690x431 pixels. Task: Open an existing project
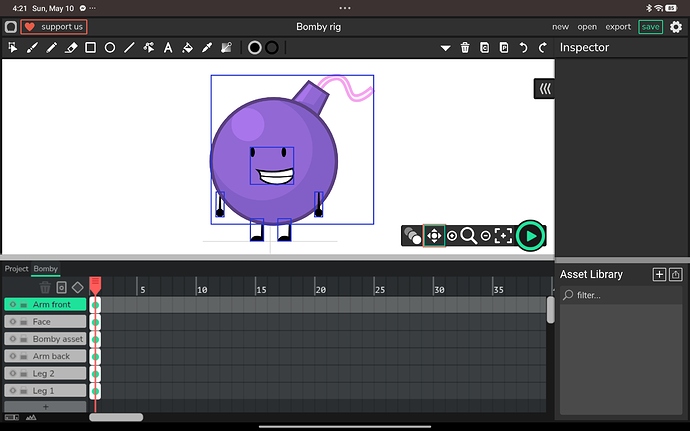click(587, 27)
